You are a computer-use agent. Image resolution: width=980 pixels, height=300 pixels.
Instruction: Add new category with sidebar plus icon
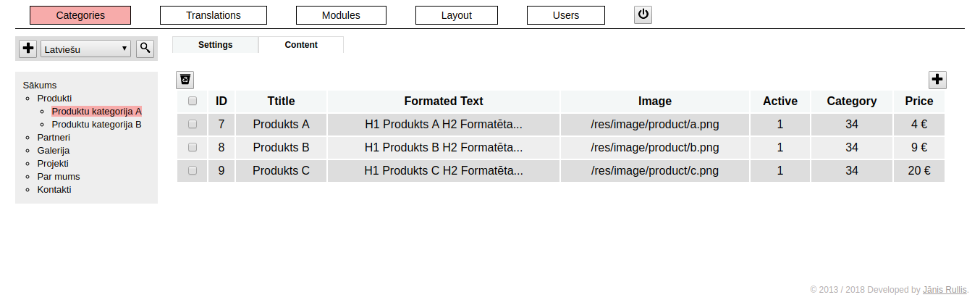click(28, 49)
